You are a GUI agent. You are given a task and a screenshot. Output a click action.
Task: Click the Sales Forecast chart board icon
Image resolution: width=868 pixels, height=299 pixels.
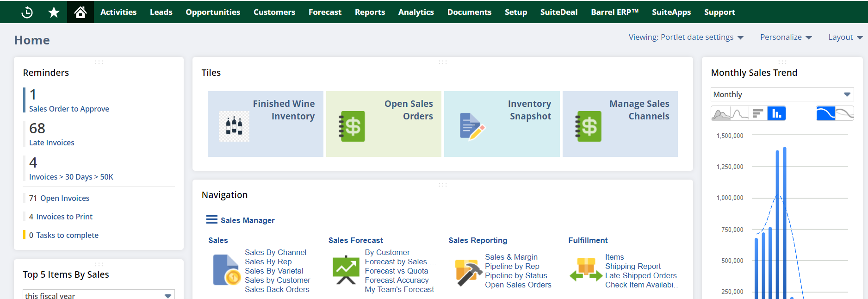[346, 270]
